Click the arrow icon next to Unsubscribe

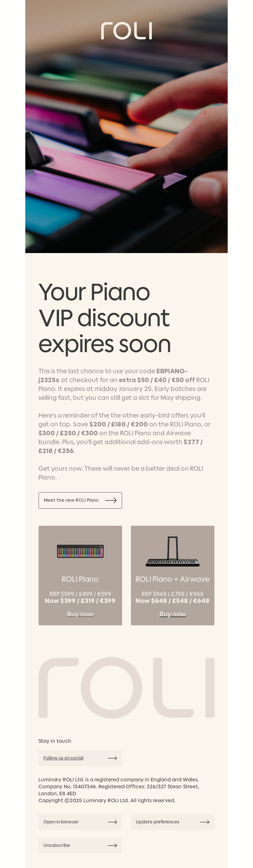point(112,846)
